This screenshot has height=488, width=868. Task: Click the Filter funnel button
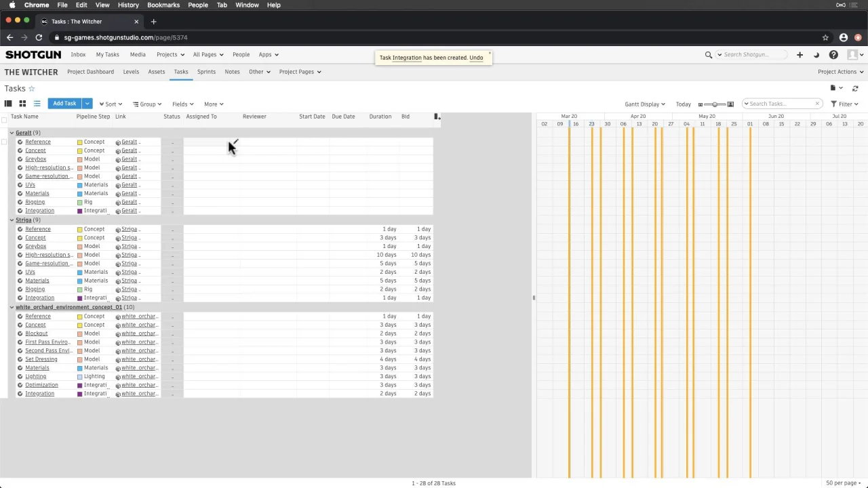844,104
